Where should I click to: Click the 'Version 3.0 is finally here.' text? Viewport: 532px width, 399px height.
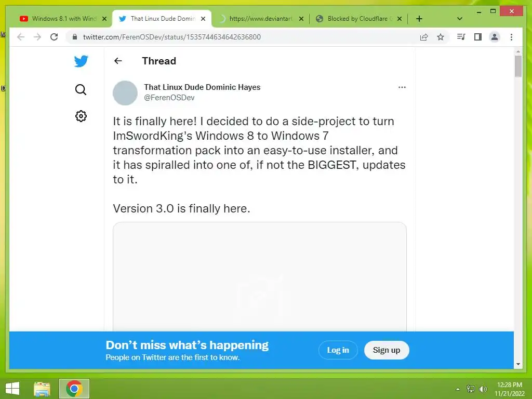[x=181, y=208]
